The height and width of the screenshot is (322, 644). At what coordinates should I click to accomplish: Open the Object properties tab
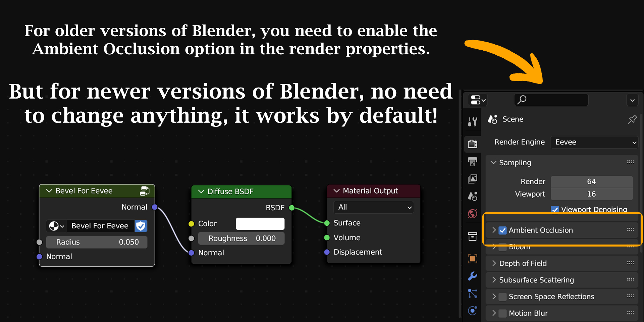pyautogui.click(x=473, y=259)
